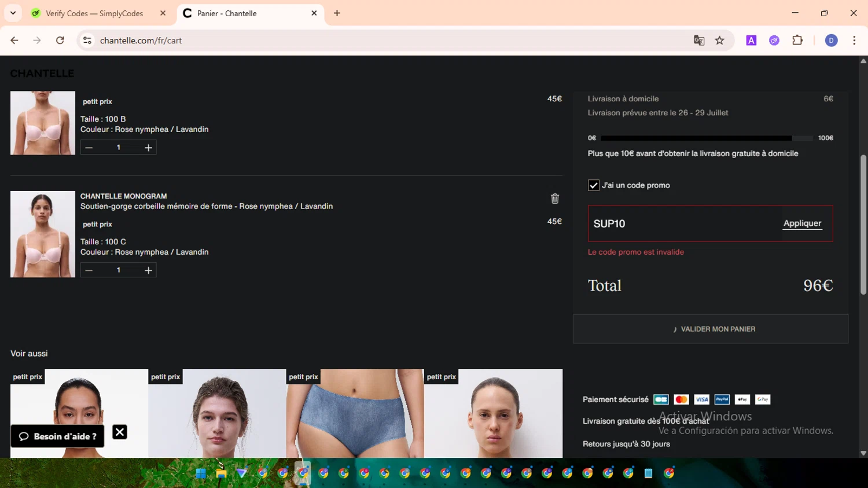
Task: Click the Google Pay payment icon
Action: pyautogui.click(x=763, y=399)
